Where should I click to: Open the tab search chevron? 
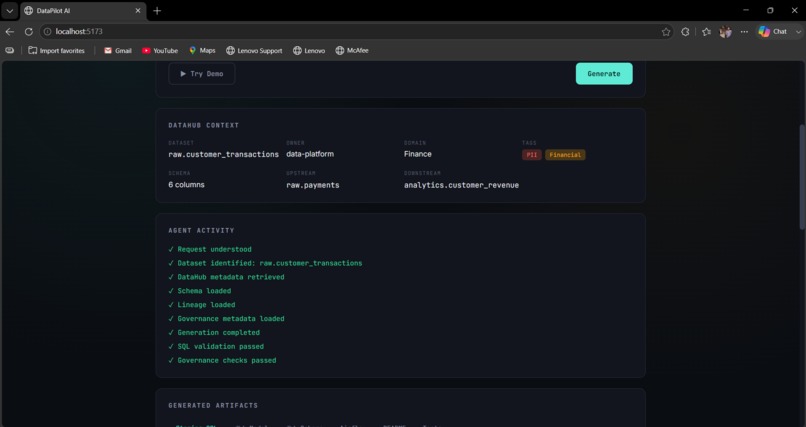10,10
